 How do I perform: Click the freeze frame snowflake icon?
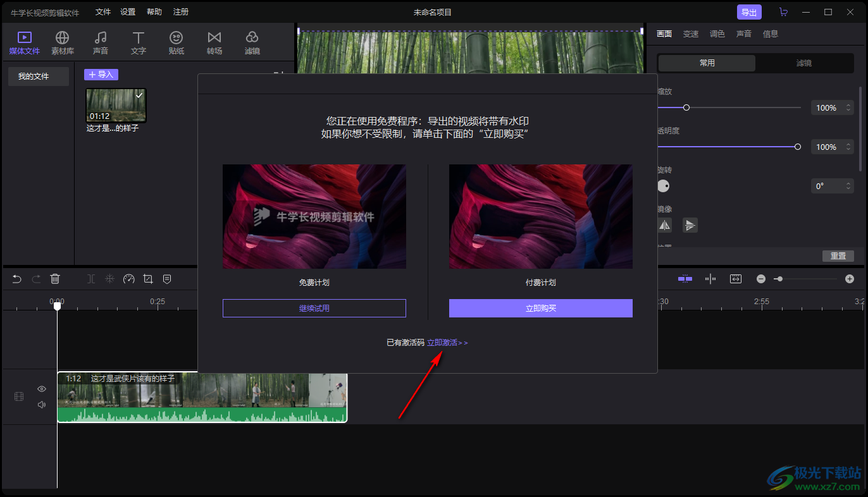[109, 279]
